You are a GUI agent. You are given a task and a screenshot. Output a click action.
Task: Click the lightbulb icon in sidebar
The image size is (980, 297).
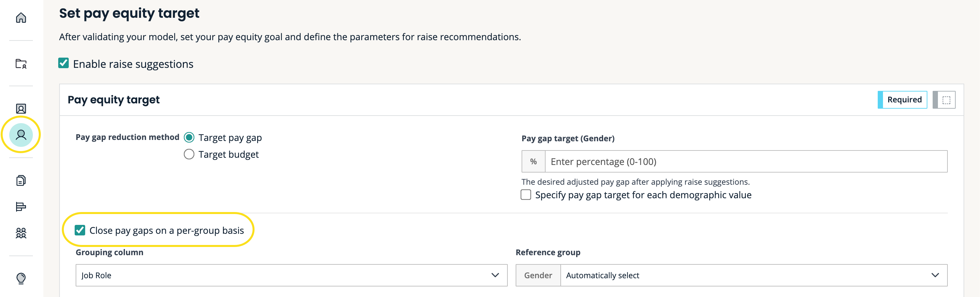21,278
